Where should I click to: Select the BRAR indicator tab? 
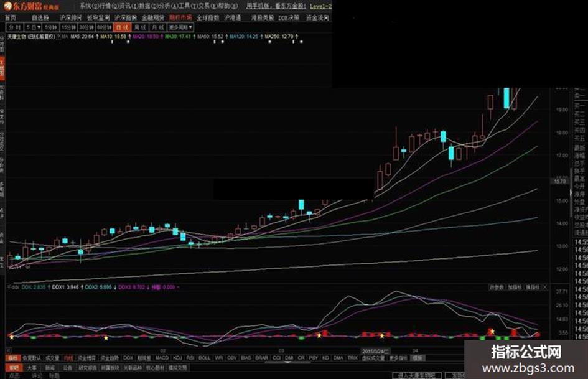click(x=262, y=358)
